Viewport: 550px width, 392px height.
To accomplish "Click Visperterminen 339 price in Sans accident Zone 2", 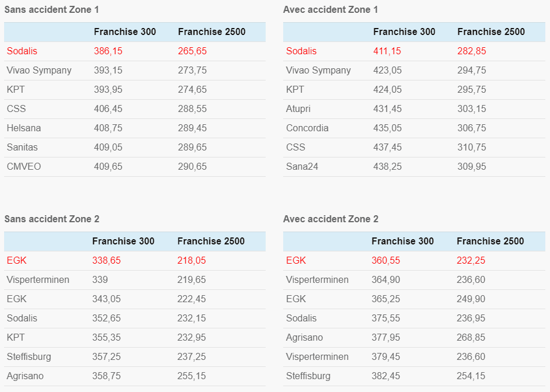I will coord(100,280).
